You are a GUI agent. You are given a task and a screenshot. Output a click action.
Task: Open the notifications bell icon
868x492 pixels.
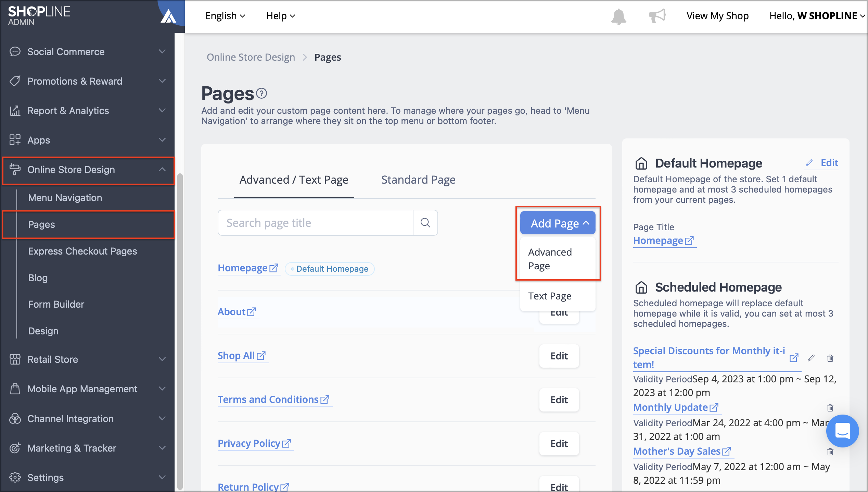point(618,16)
